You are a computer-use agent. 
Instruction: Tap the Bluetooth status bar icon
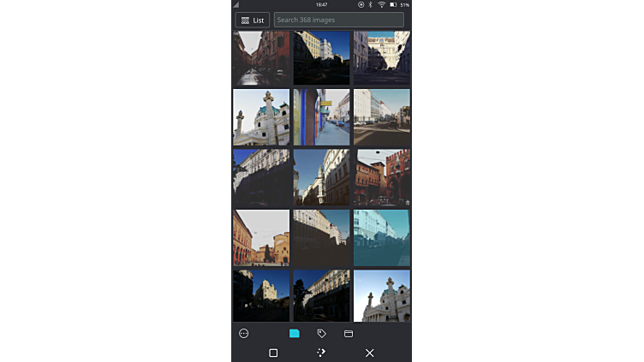pyautogui.click(x=370, y=4)
